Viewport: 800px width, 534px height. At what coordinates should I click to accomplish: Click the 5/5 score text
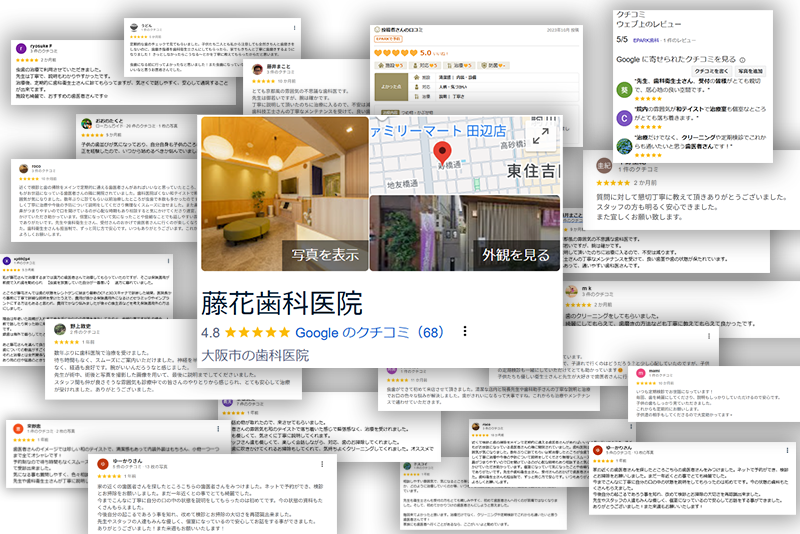(622, 39)
